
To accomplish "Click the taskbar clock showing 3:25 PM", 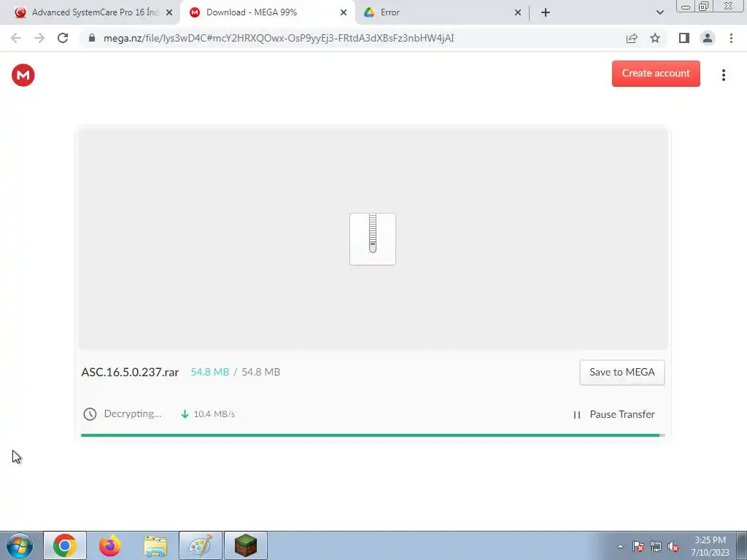I will (710, 546).
